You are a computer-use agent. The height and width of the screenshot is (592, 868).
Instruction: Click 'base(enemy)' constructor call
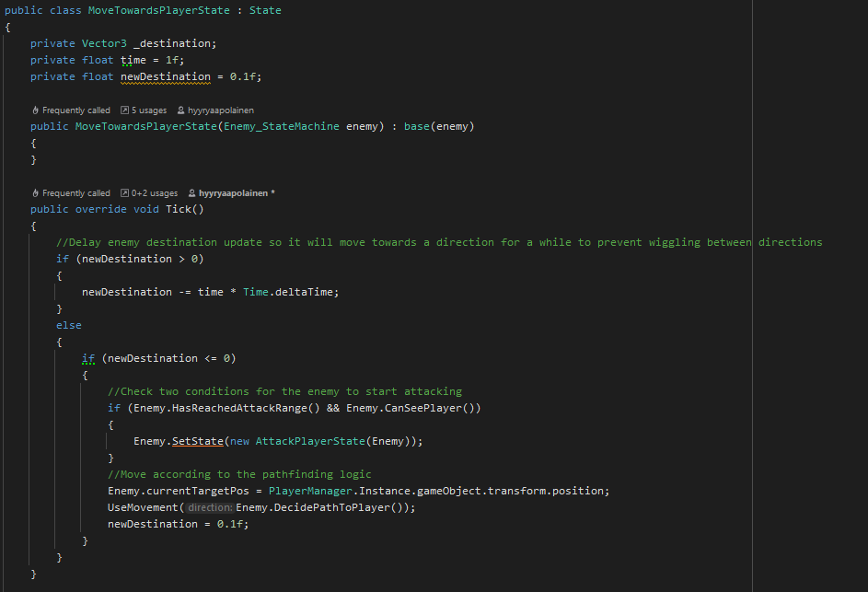439,126
